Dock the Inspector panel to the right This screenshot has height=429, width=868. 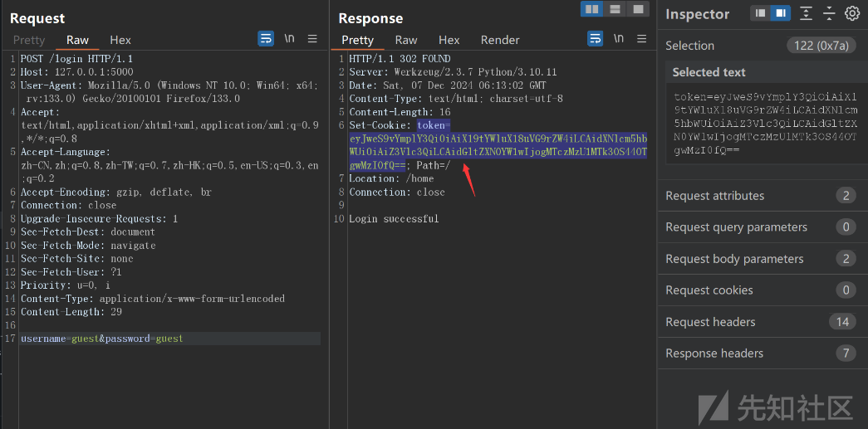tap(780, 13)
